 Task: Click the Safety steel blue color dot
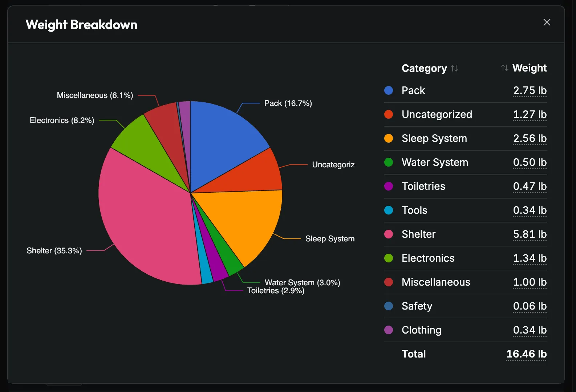pyautogui.click(x=389, y=306)
